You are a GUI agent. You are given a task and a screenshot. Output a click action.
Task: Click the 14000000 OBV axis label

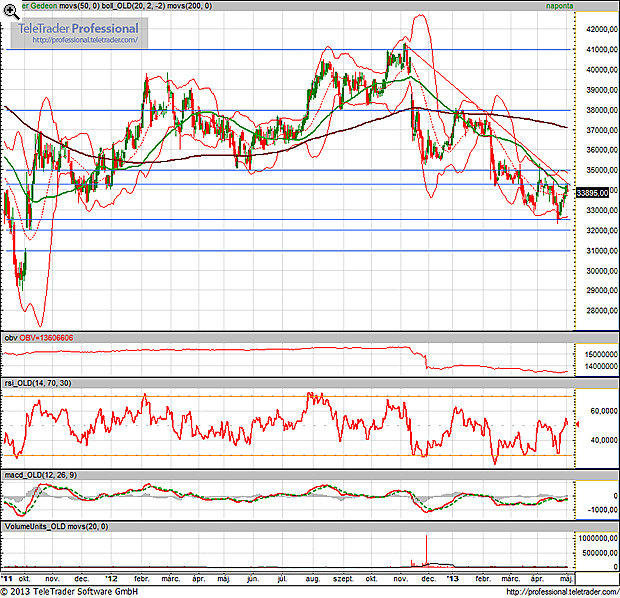[x=601, y=366]
